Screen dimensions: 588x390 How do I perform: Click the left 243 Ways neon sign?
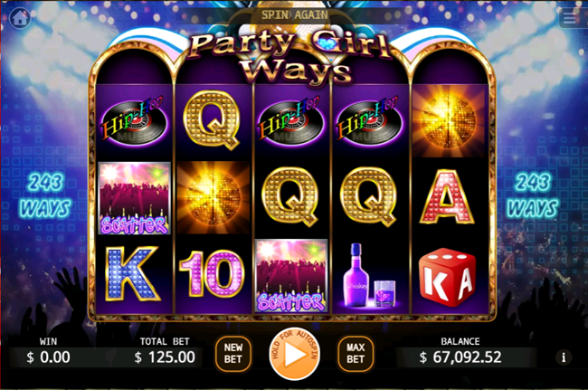[x=45, y=195]
